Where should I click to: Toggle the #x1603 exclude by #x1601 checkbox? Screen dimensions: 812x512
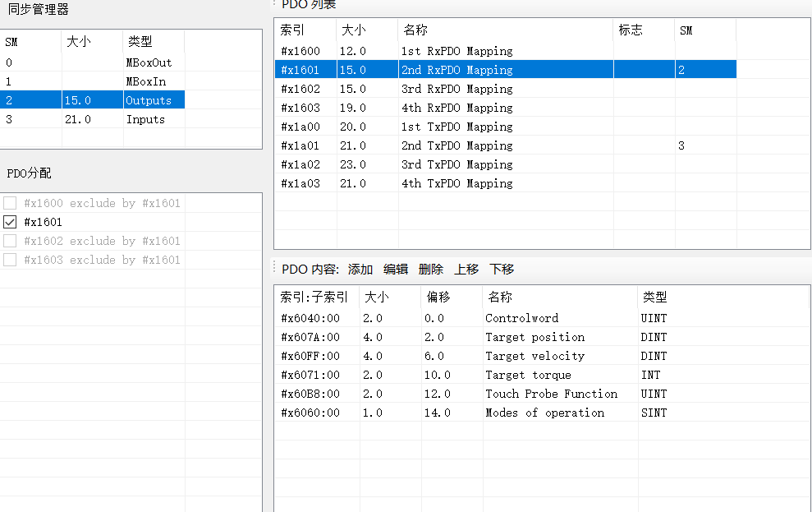pos(10,260)
